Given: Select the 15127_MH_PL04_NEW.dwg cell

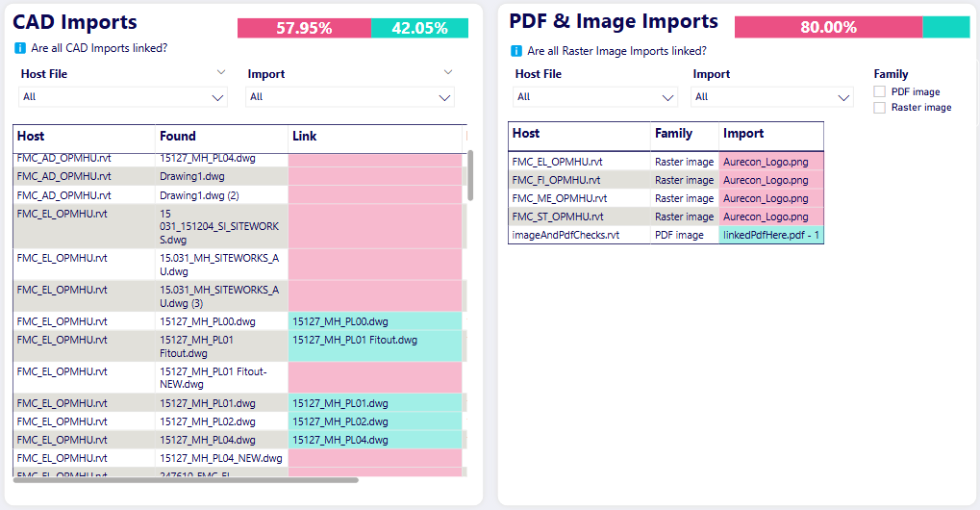Looking at the screenshot, I should [x=221, y=458].
